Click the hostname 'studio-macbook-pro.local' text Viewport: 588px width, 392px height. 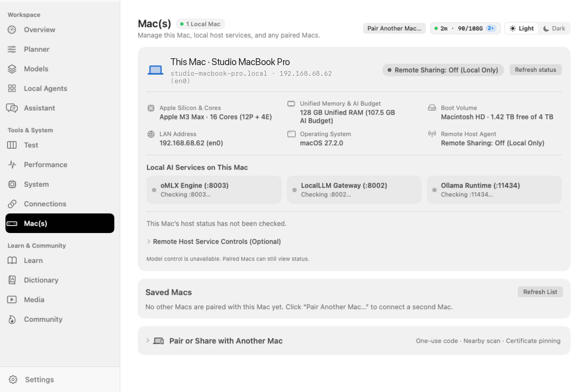(x=219, y=73)
